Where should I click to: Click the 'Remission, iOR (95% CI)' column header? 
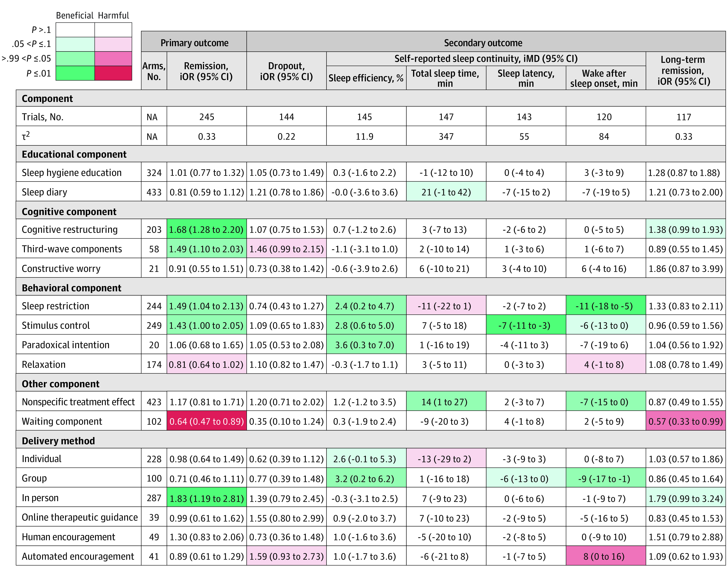207,71
